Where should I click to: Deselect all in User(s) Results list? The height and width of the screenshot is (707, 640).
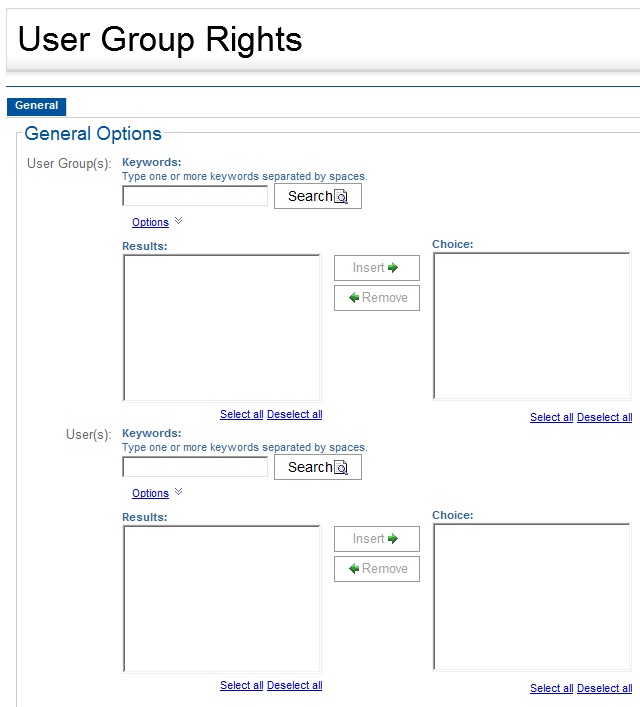[x=294, y=686]
